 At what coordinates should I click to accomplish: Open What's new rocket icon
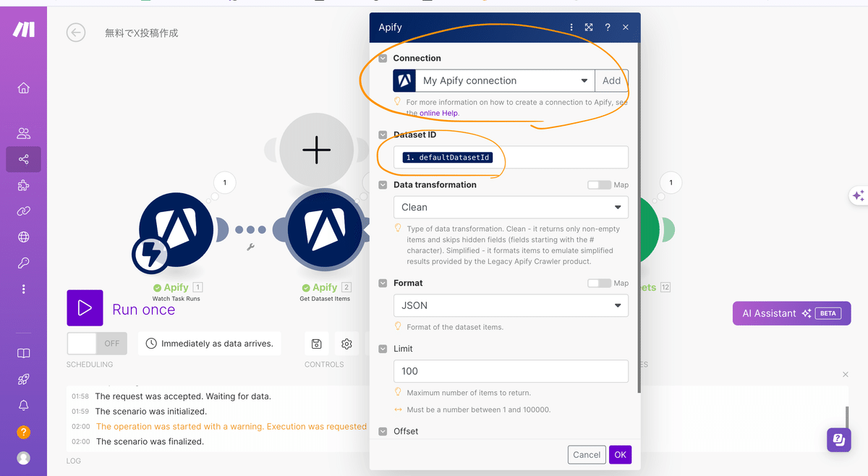point(23,380)
